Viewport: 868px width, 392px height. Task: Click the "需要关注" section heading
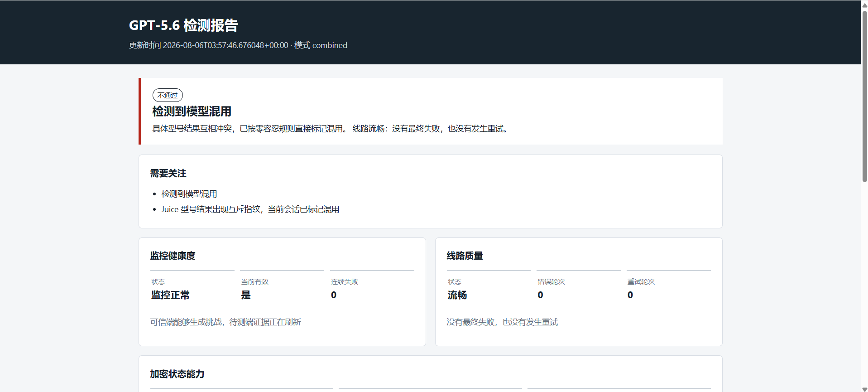tap(168, 174)
